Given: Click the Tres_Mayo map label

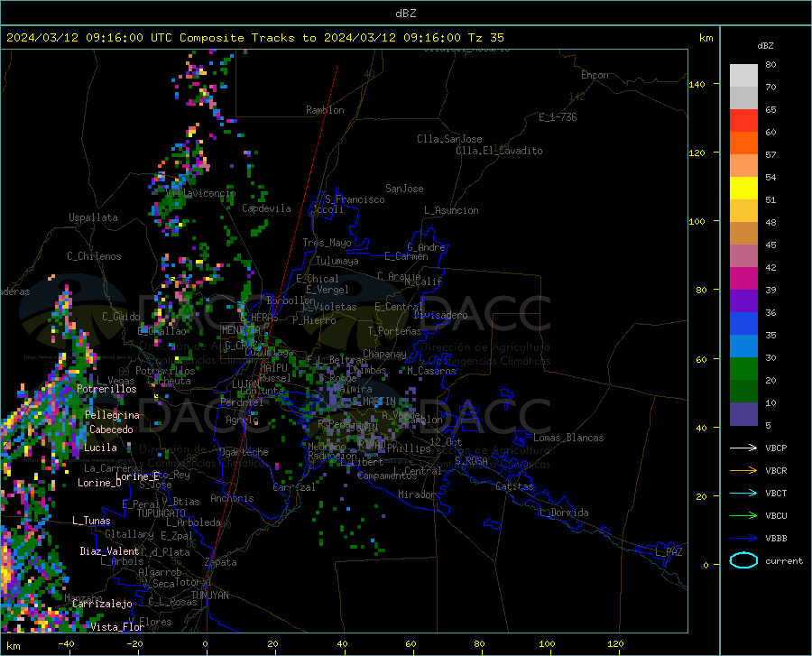Looking at the screenshot, I should coord(327,243).
